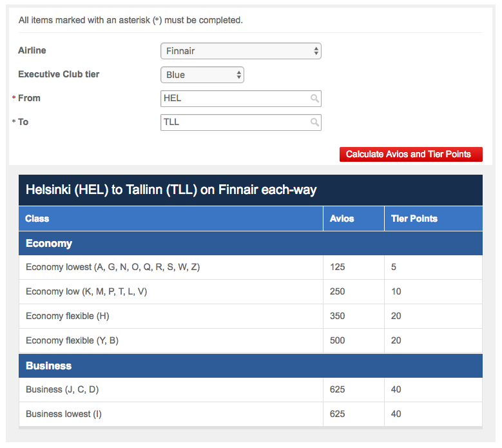The width and height of the screenshot is (502, 448).
Task: Click the Business (J, C, D) row
Action: 62,389
